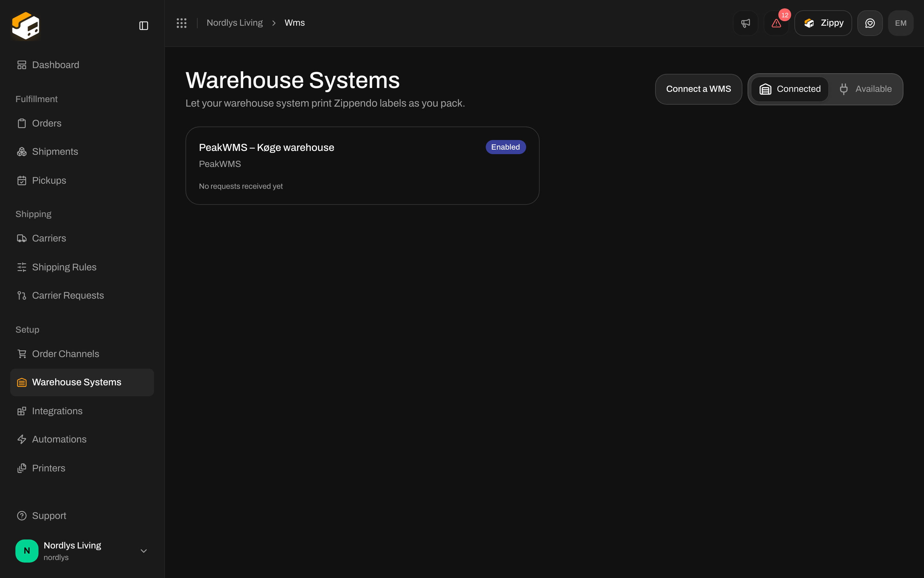Screen dimensions: 924x578
Task: Open the Printers menu item
Action: (82, 468)
